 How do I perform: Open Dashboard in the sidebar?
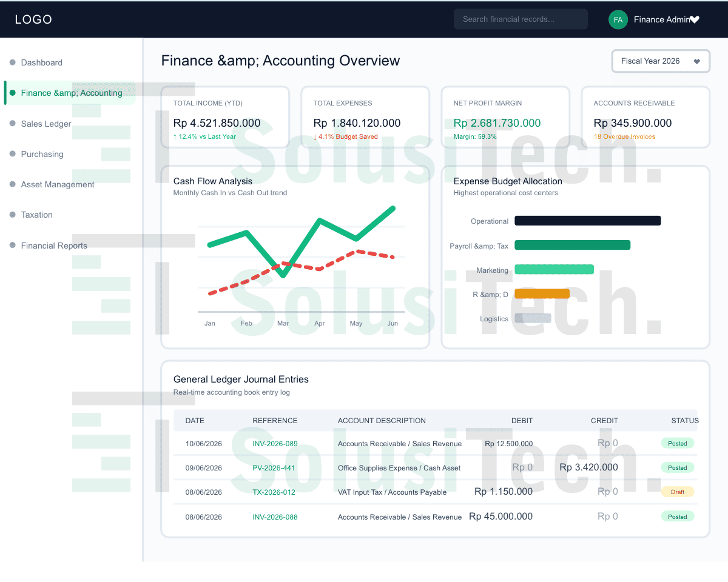pos(41,62)
